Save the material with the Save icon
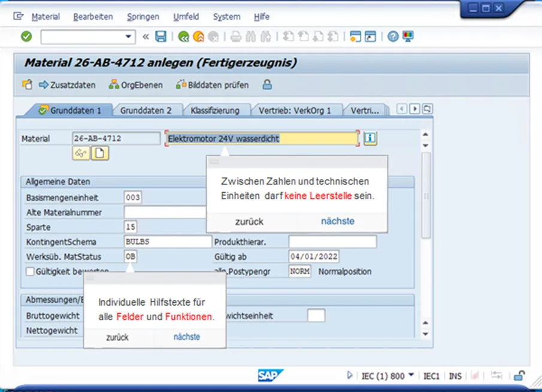Viewport: 542px width, 392px height. 160,37
